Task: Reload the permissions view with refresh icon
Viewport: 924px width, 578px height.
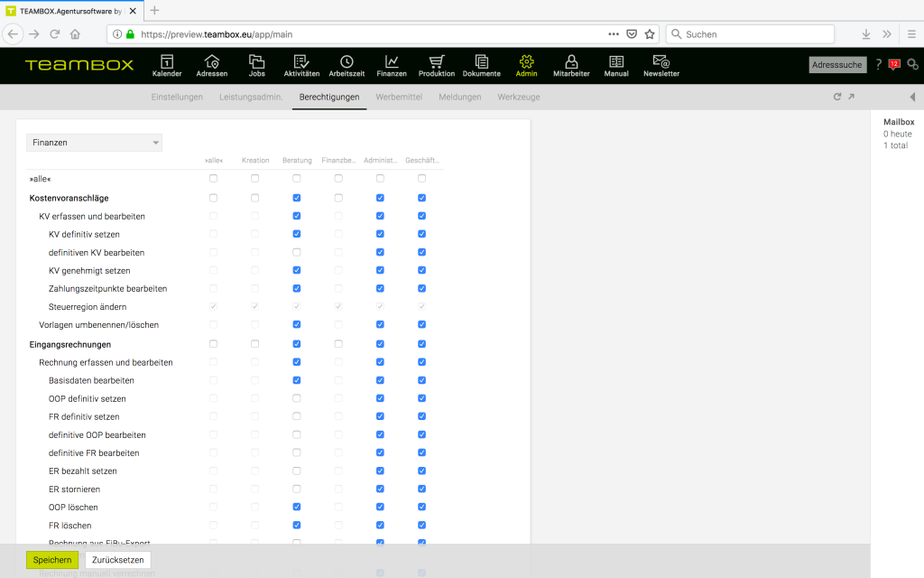Action: click(836, 97)
